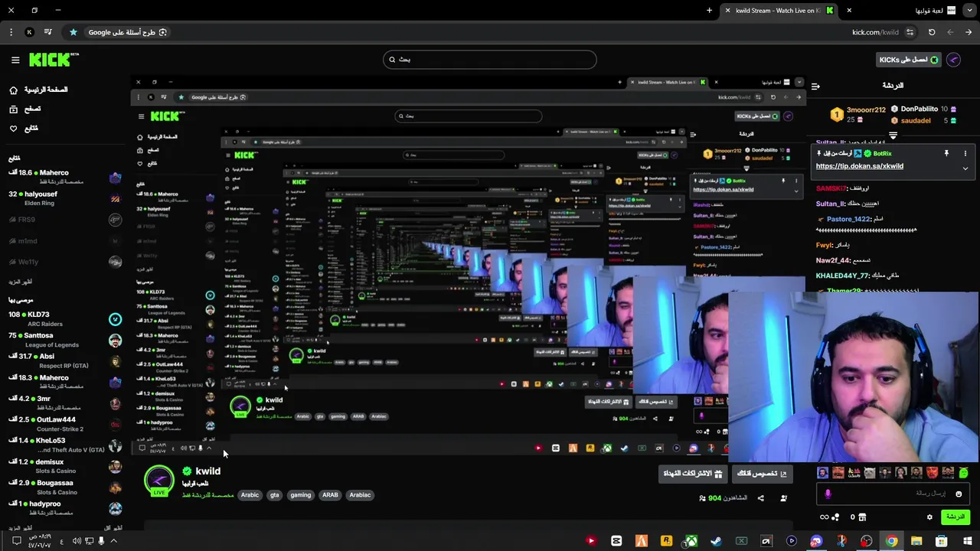Switch to kwild Stream browser tab
The width and height of the screenshot is (980, 551).
coord(781,11)
